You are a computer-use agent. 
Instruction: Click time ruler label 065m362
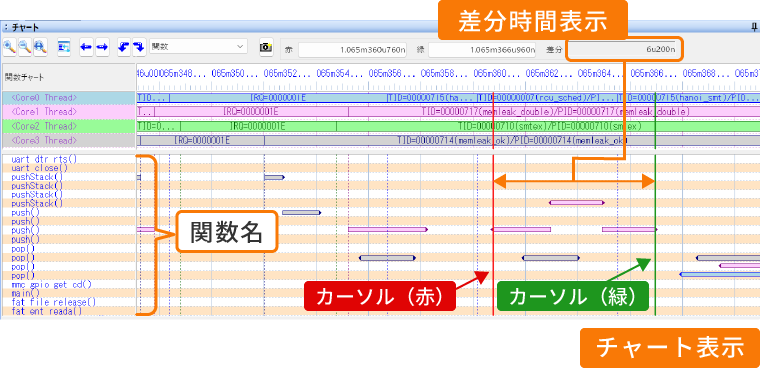pos(549,74)
